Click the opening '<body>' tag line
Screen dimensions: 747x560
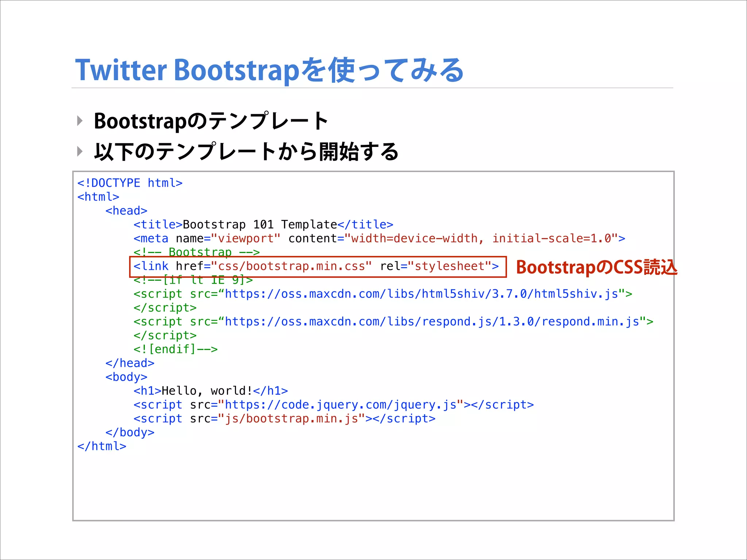coord(126,377)
